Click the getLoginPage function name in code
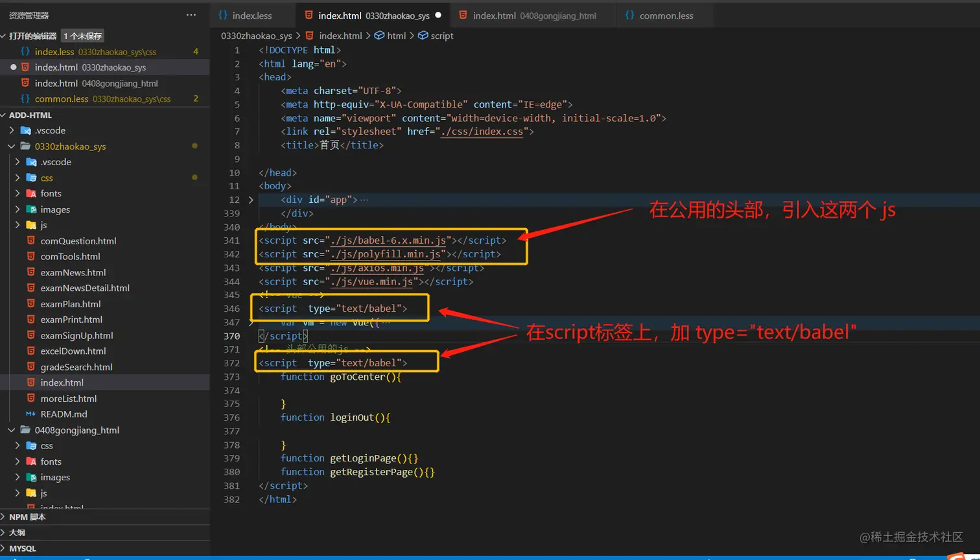 tap(363, 458)
